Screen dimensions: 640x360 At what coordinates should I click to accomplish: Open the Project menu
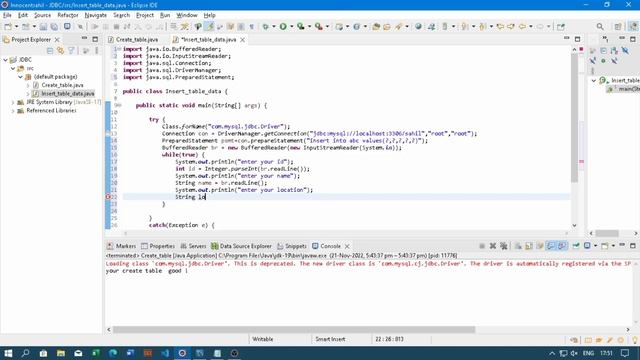pos(145,15)
